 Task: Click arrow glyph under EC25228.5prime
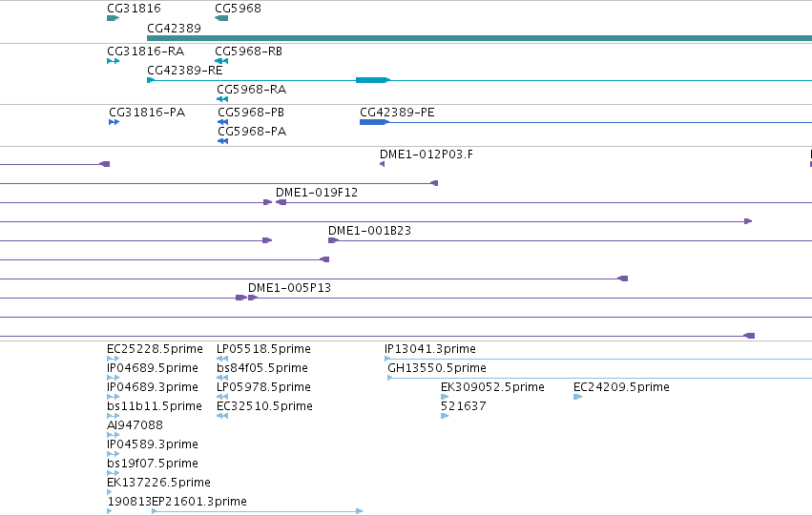(x=113, y=359)
